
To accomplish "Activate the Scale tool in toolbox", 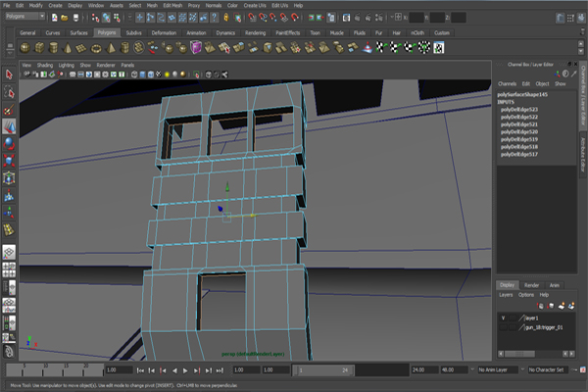I will 9,161.
